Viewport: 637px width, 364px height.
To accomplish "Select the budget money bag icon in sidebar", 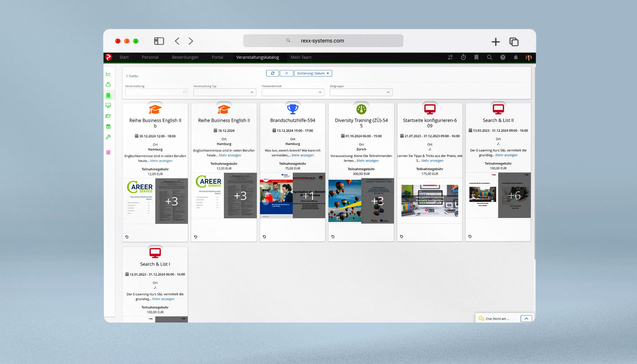I will pos(108,84).
